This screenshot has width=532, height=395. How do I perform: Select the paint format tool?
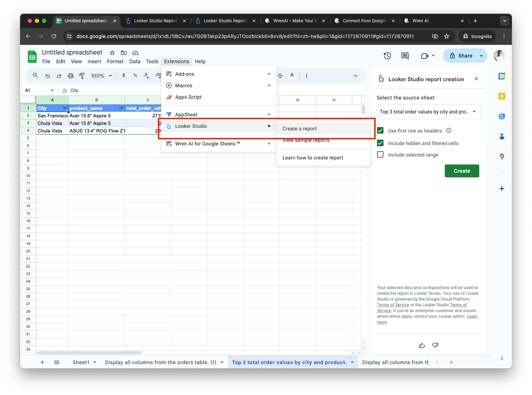coord(82,76)
